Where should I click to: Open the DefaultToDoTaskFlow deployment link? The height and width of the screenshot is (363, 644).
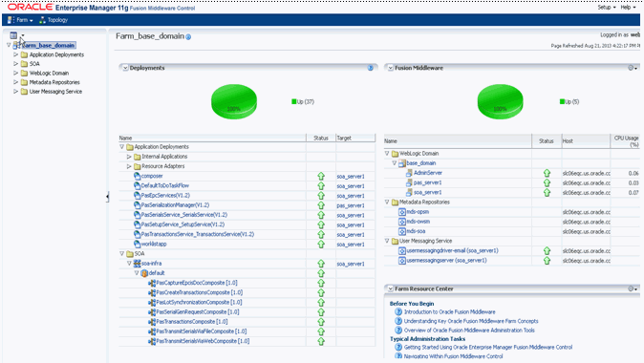point(165,185)
